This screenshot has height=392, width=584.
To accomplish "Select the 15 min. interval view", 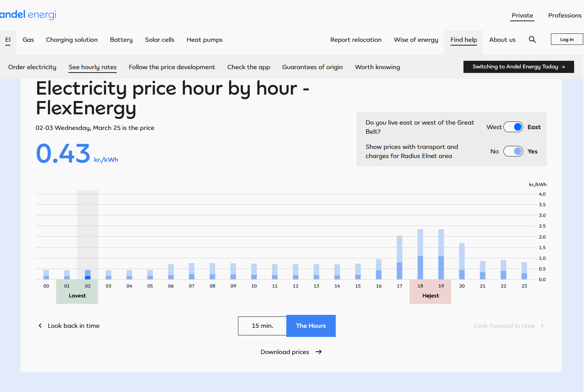I will tap(262, 326).
